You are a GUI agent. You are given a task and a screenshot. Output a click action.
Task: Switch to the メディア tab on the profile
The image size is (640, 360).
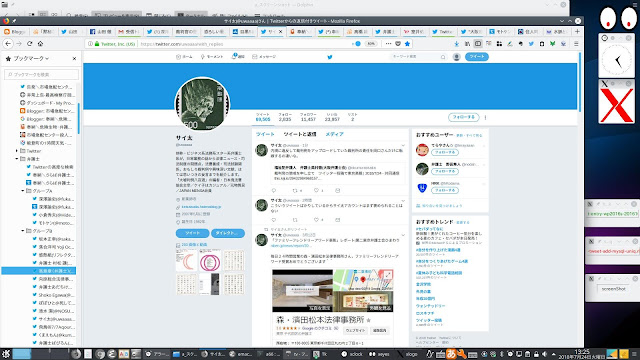coord(334,134)
